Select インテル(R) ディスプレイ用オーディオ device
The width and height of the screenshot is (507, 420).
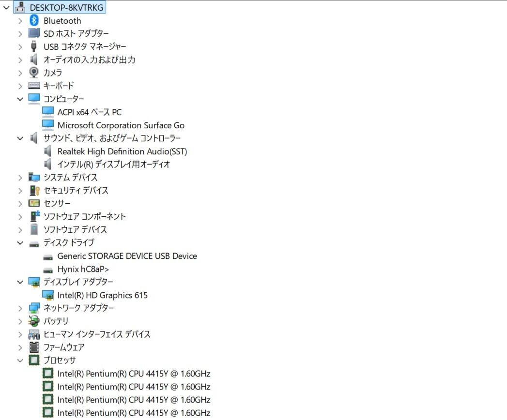point(113,165)
